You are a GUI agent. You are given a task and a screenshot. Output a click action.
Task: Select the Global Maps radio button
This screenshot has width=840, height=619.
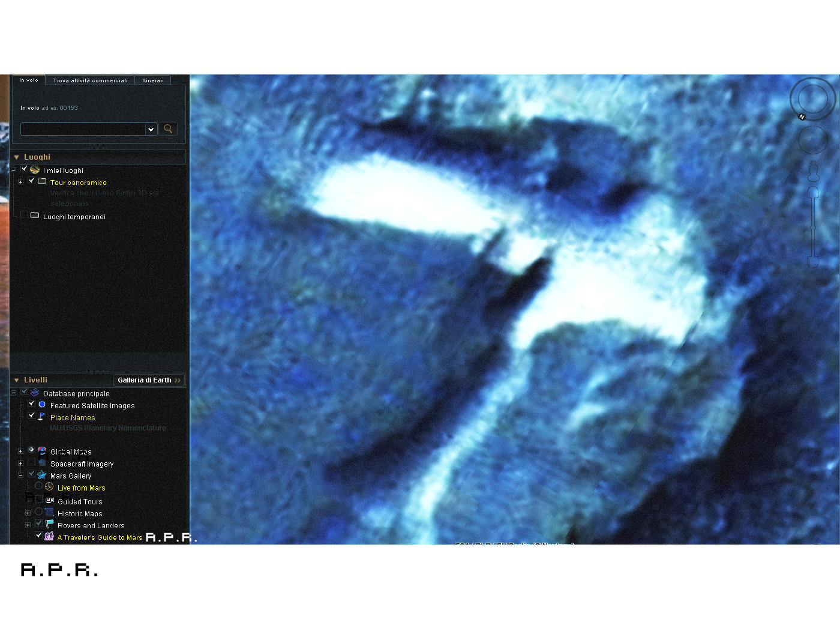[32, 450]
